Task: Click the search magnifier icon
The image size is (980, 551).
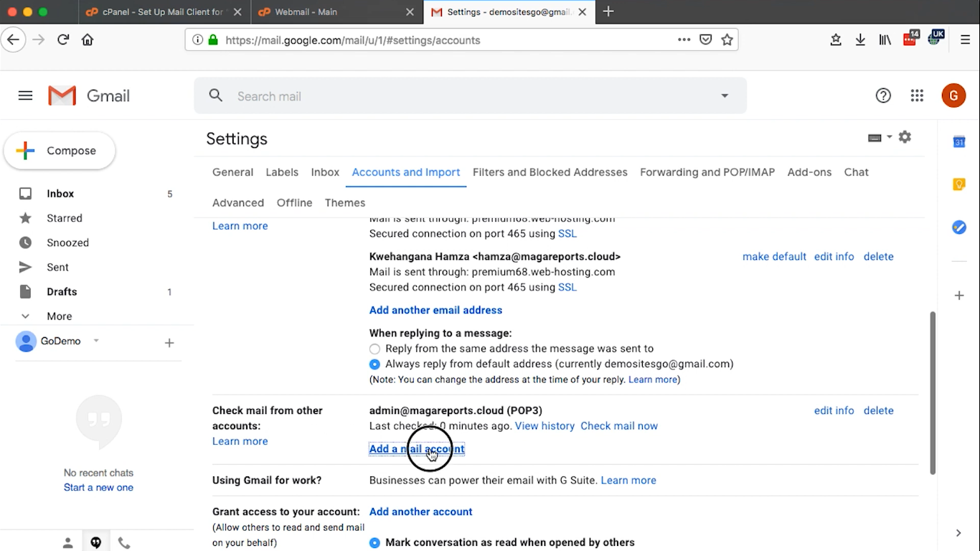Action: click(216, 95)
